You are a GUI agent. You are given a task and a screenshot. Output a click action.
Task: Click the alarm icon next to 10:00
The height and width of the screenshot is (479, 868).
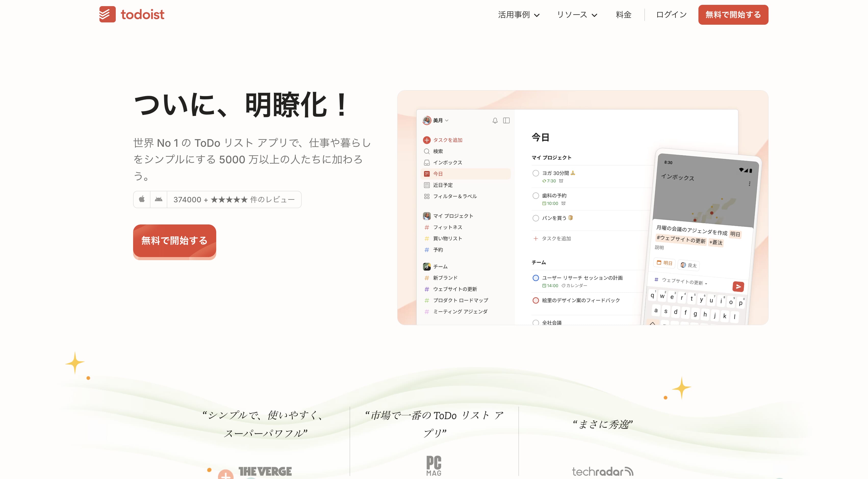[563, 203]
